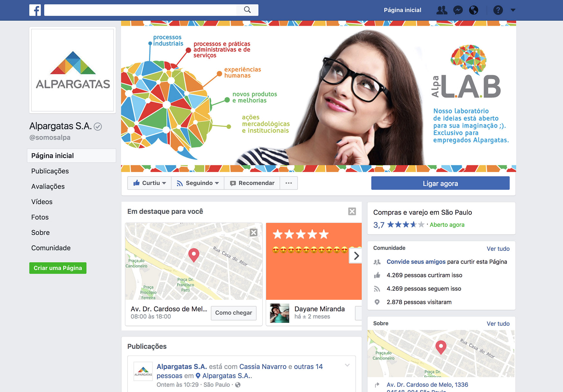Open the Seguindo dropdown

click(198, 183)
